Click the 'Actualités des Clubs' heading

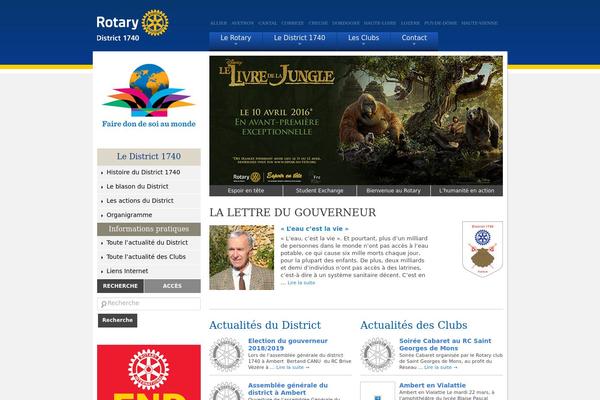414,325
